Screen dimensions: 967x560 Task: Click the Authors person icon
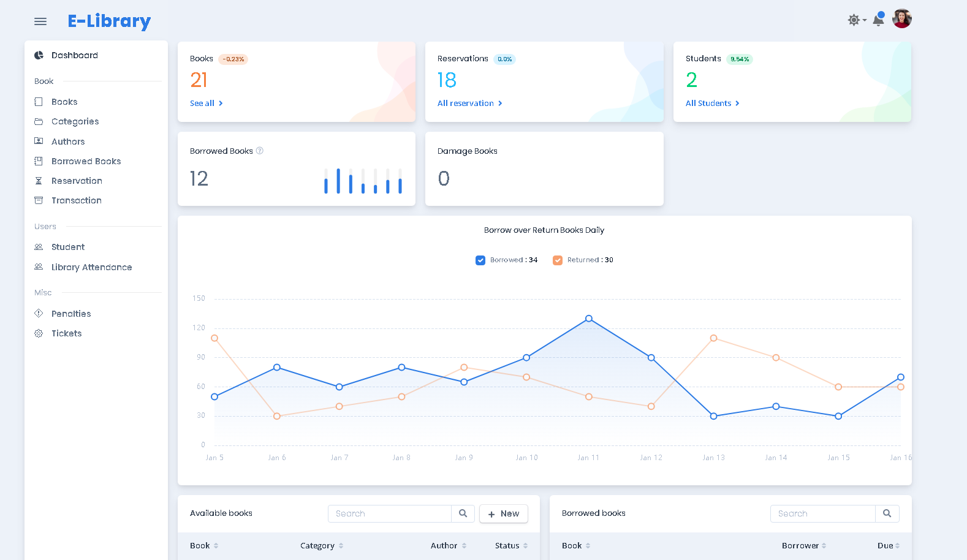[x=39, y=141]
